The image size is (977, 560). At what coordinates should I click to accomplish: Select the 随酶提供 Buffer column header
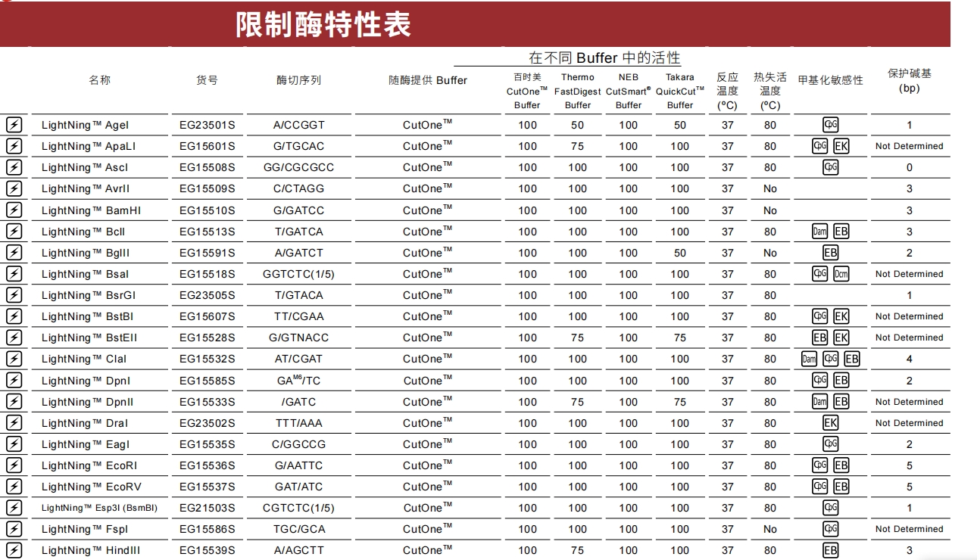[x=428, y=79]
